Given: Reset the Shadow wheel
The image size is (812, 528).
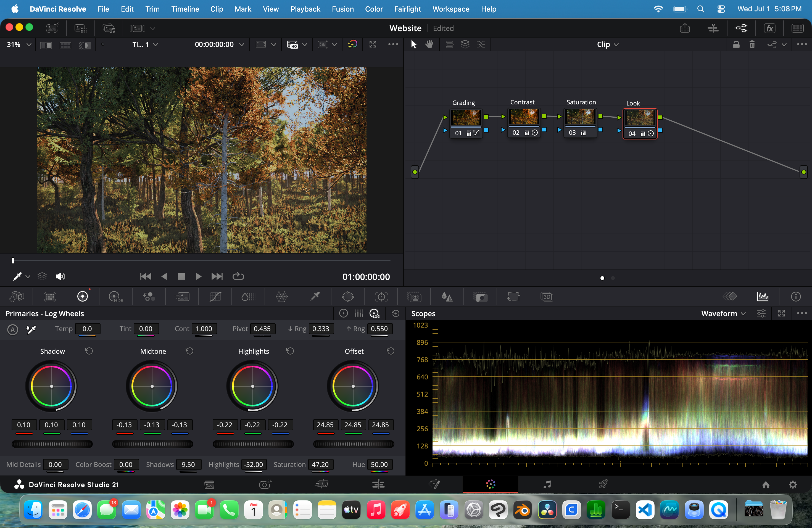Looking at the screenshot, I should coord(89,351).
